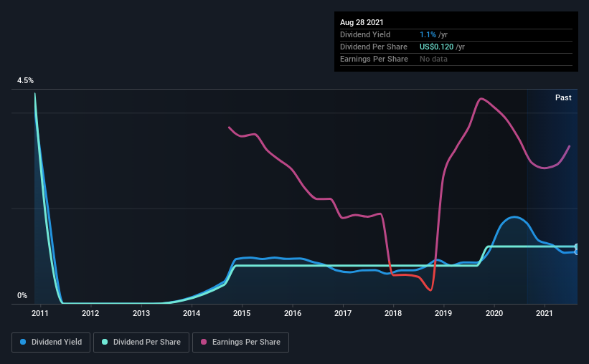The width and height of the screenshot is (589, 364).
Task: Click the US$0.120 Dividend Per Share value
Action: 436,47
